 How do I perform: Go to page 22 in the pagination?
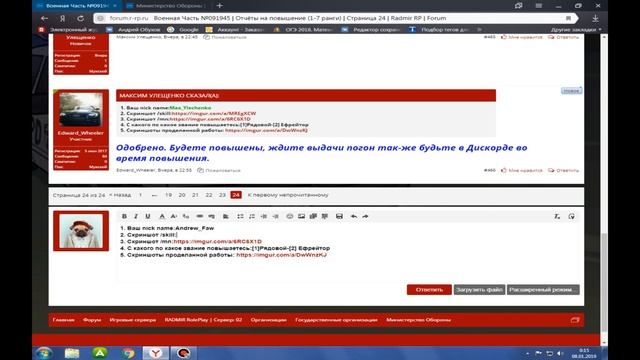tap(209, 195)
